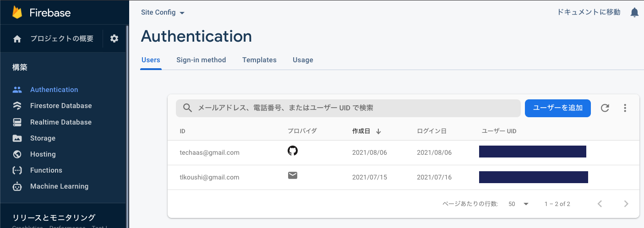The width and height of the screenshot is (644, 228).
Task: Open notifications bell icon
Action: tap(634, 12)
